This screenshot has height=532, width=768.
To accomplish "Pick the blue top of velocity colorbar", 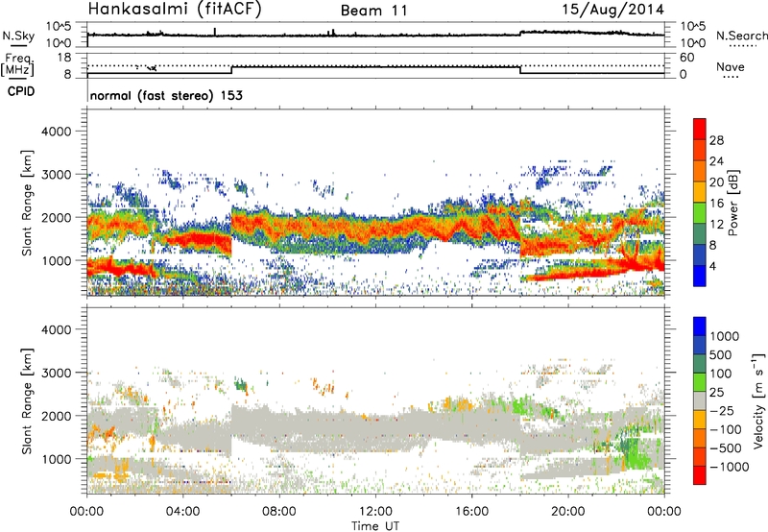I will click(x=700, y=326).
